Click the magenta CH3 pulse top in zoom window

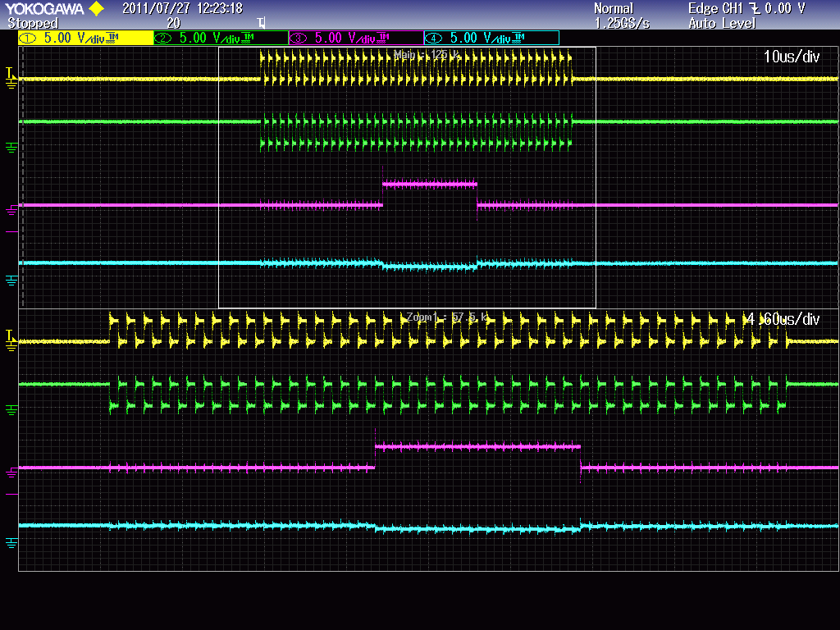click(x=477, y=446)
